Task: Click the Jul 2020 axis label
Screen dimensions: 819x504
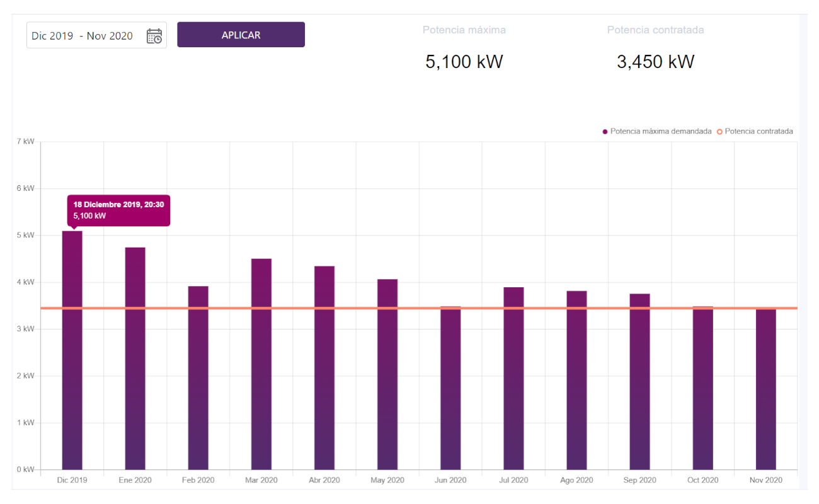Action: (513, 480)
